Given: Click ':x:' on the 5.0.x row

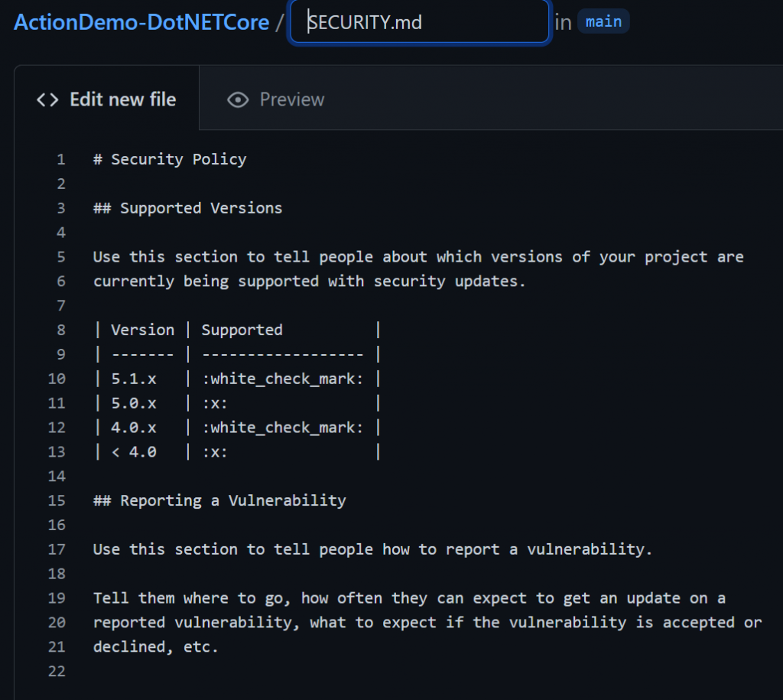Looking at the screenshot, I should click(215, 403).
